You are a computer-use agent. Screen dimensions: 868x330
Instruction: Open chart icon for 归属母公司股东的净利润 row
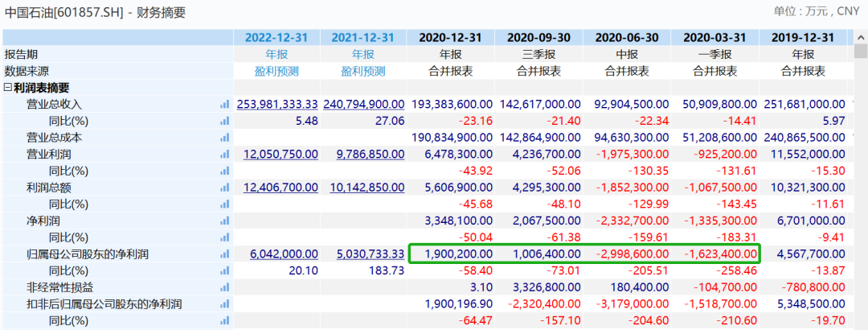(224, 254)
